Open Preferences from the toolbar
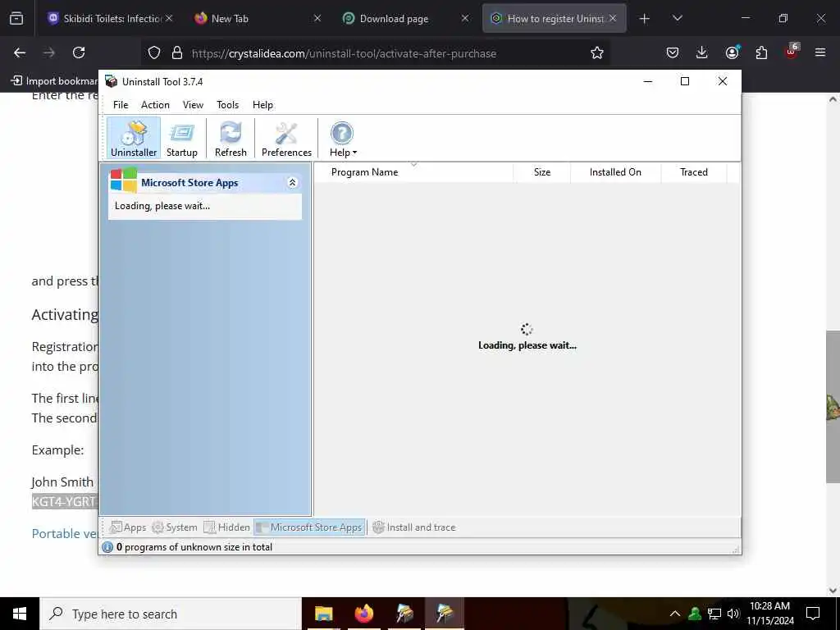 (286, 138)
